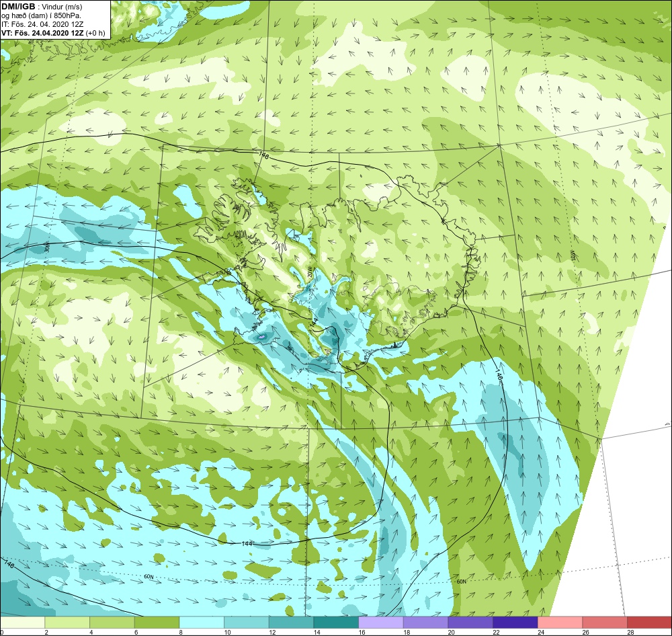Click the '20W' meridian label over Iceland
The height and width of the screenshot is (636, 672).
[x=309, y=271]
